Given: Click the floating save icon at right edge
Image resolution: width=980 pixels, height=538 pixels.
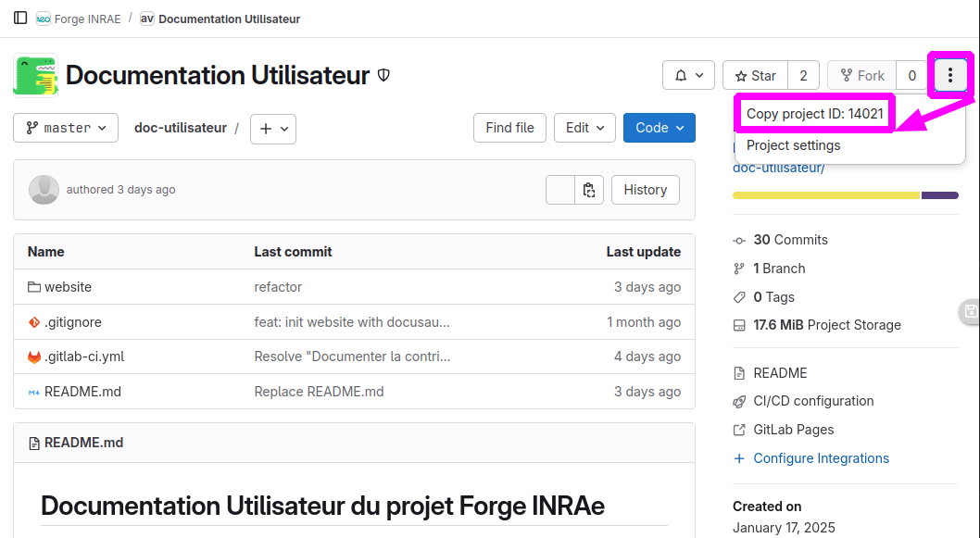Looking at the screenshot, I should 970,311.
